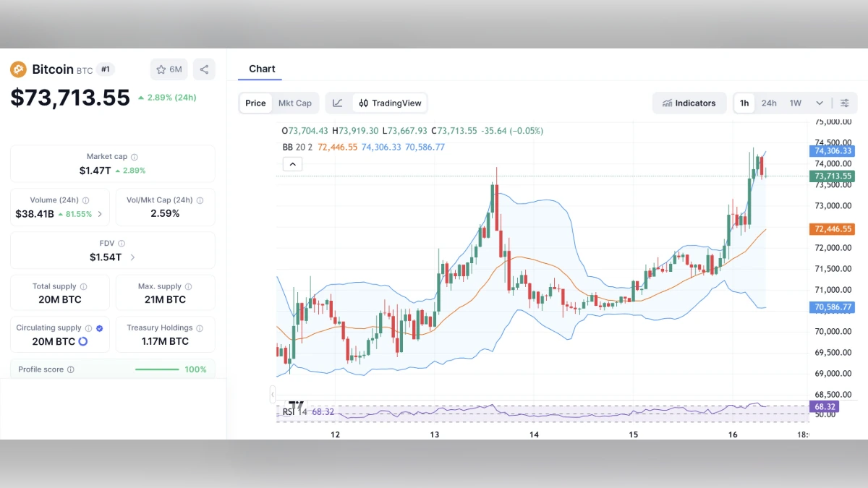Expand the Volume 24h details arrow
Image resolution: width=868 pixels, height=488 pixels.
click(x=99, y=214)
